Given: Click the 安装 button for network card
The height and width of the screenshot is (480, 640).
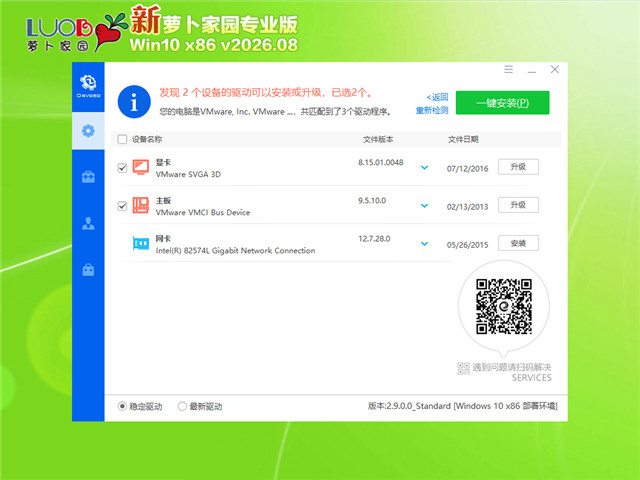Looking at the screenshot, I should pos(518,243).
